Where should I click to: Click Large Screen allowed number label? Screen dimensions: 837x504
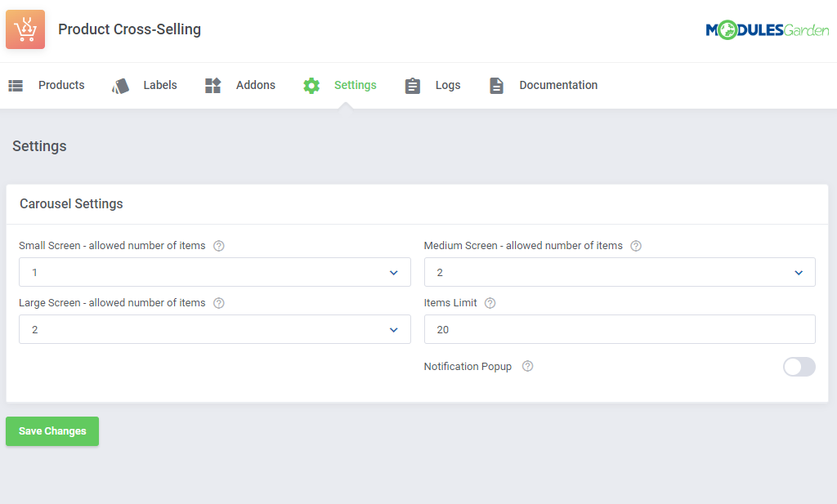112,303
